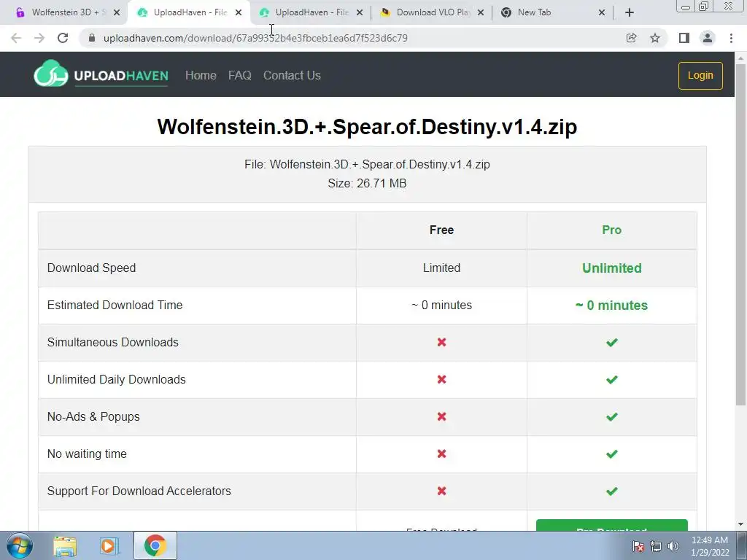Select the active UploadHaven - File tab
Viewport: 747px width, 560px height.
point(189,12)
